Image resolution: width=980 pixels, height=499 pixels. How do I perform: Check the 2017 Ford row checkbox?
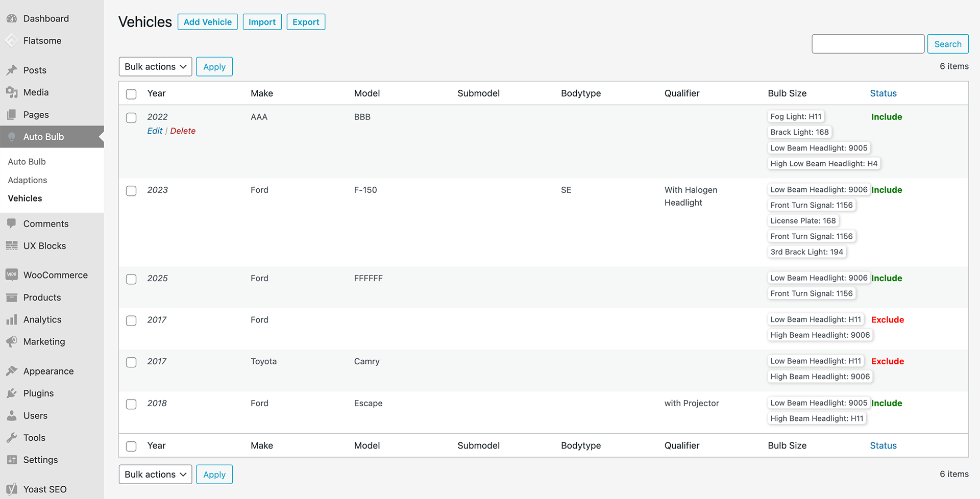click(131, 321)
